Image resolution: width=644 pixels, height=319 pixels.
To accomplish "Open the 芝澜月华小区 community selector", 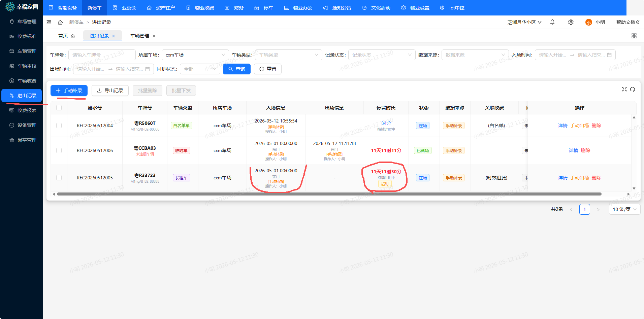I will (x=524, y=22).
